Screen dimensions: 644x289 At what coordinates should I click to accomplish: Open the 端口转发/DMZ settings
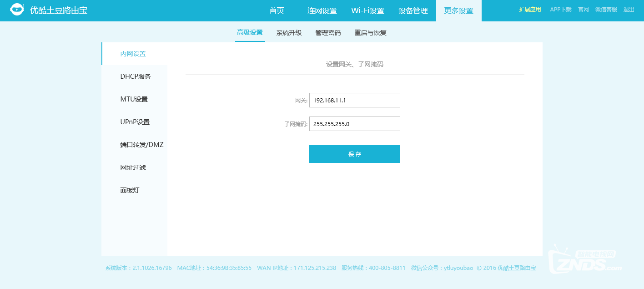point(141,144)
